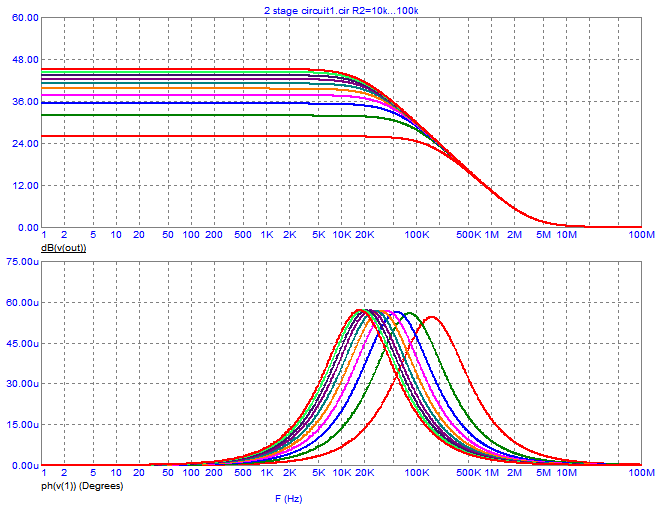Click the 500K frequency tick under the dB plot
Viewport: 662px width, 514px height.
[x=469, y=235]
